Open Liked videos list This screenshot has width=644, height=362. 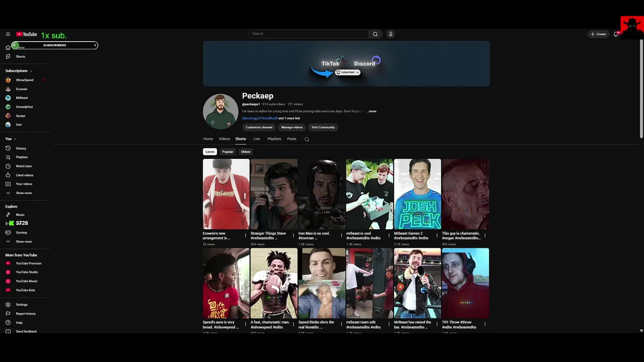pyautogui.click(x=24, y=175)
